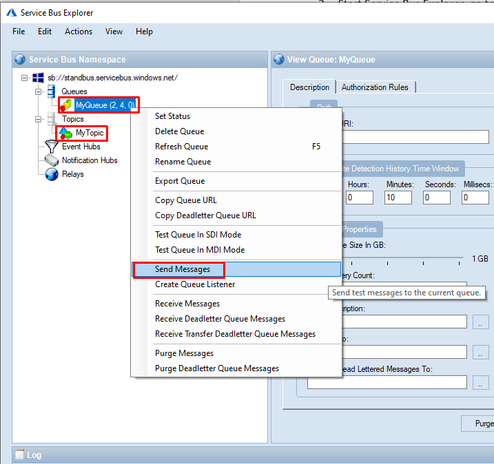Image resolution: width=494 pixels, height=464 pixels.
Task: Collapse the Queues tree node
Action: pyautogui.click(x=38, y=91)
